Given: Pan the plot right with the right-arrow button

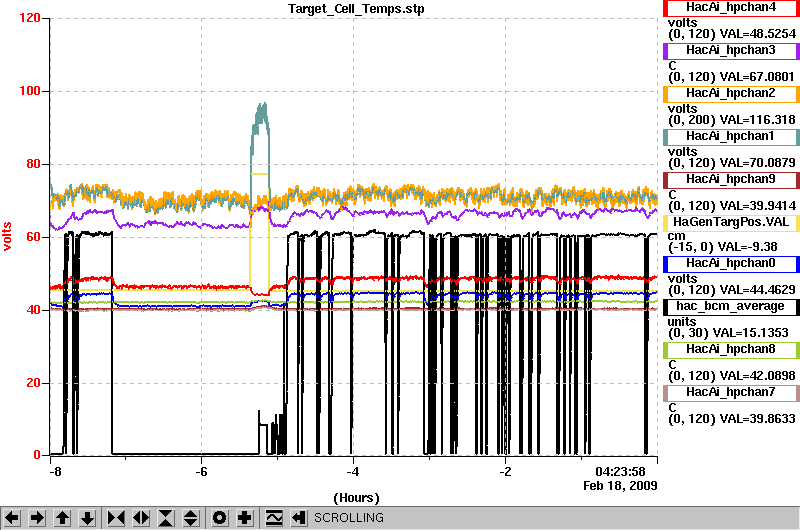Looking at the screenshot, I should click(37, 518).
